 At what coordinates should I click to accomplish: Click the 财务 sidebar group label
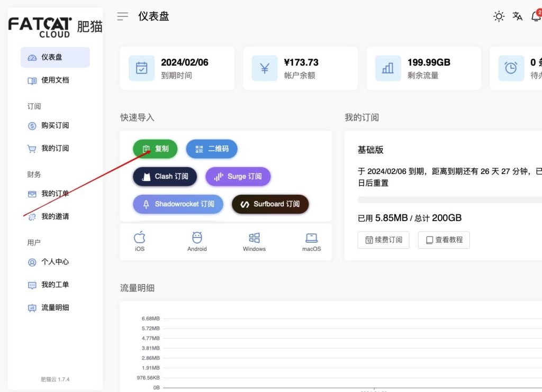(34, 175)
